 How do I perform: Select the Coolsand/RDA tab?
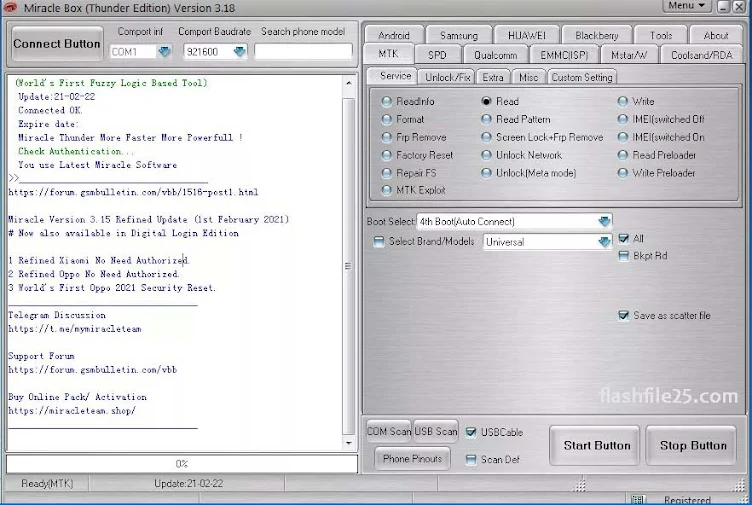[702, 55]
